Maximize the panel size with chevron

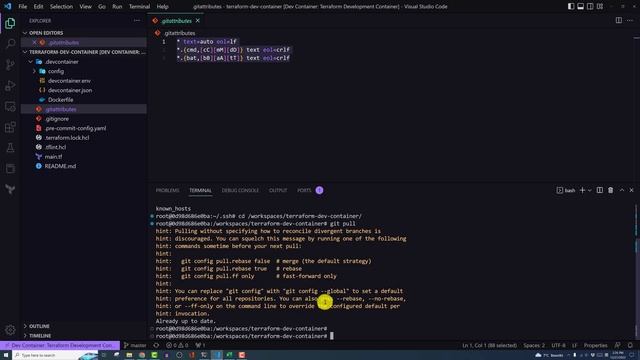point(622,190)
